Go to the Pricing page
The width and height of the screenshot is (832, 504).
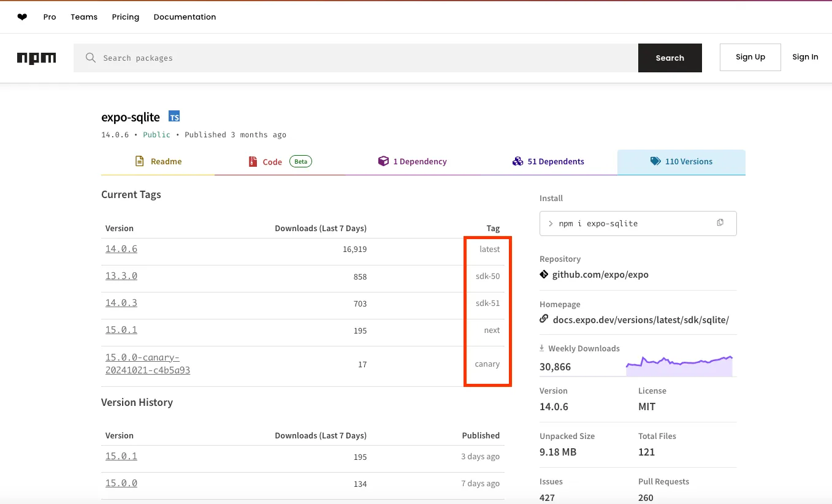tap(126, 17)
